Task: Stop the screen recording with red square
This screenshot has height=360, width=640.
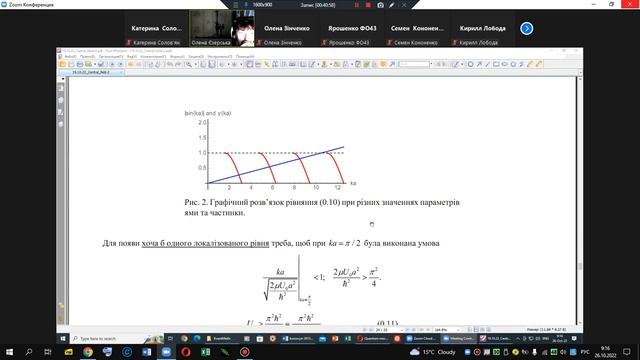Action: [368, 5]
